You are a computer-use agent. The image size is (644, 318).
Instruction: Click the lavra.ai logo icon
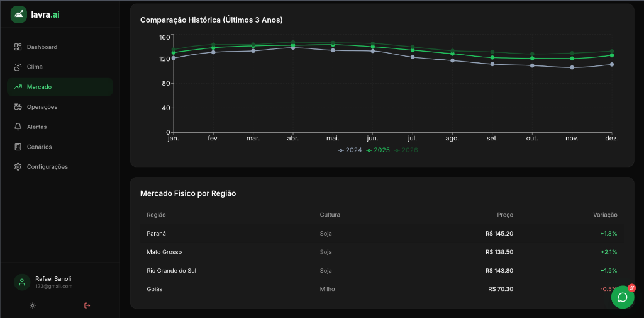(19, 14)
